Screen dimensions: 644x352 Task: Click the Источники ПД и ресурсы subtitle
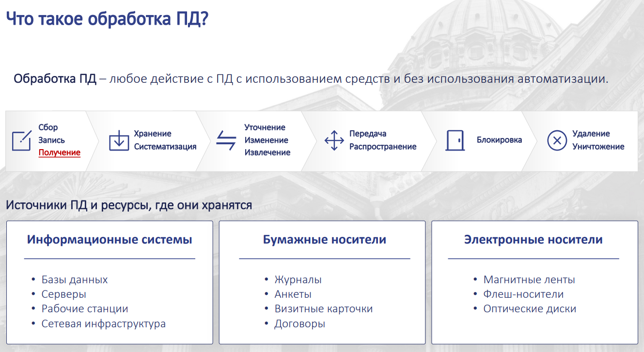(129, 205)
